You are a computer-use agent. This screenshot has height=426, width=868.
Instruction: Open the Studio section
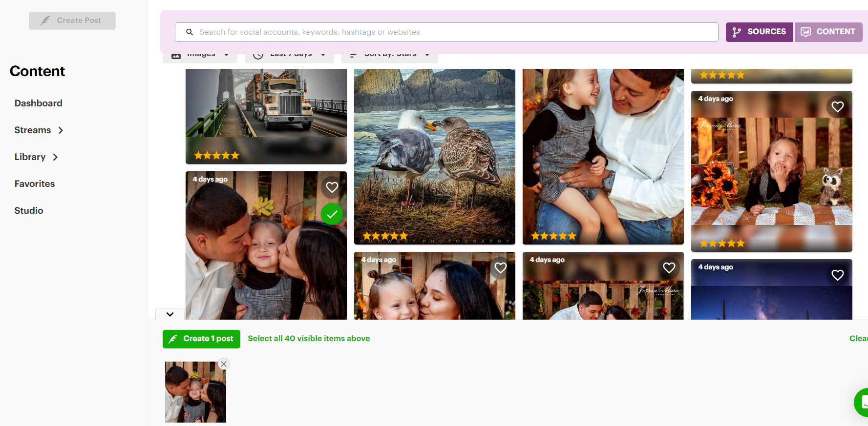tap(29, 211)
